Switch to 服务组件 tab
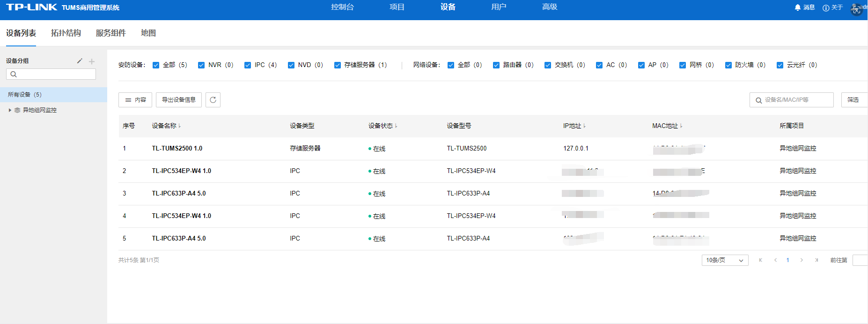 click(x=111, y=33)
